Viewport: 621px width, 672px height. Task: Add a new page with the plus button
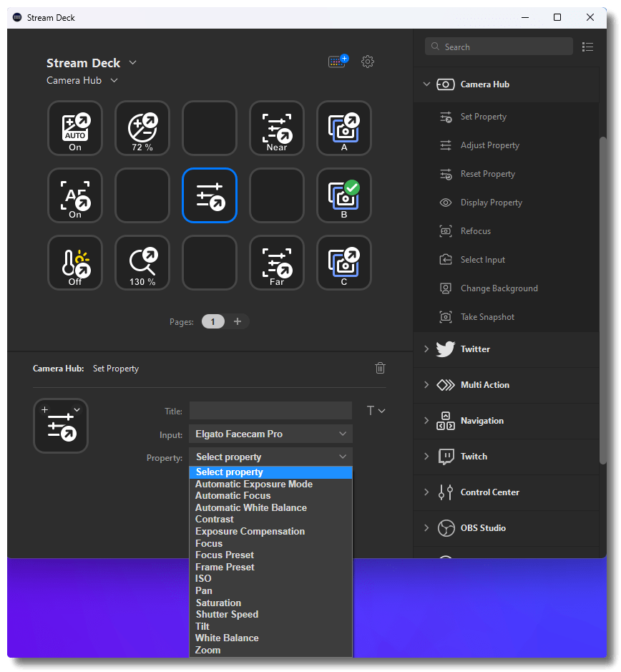click(237, 321)
